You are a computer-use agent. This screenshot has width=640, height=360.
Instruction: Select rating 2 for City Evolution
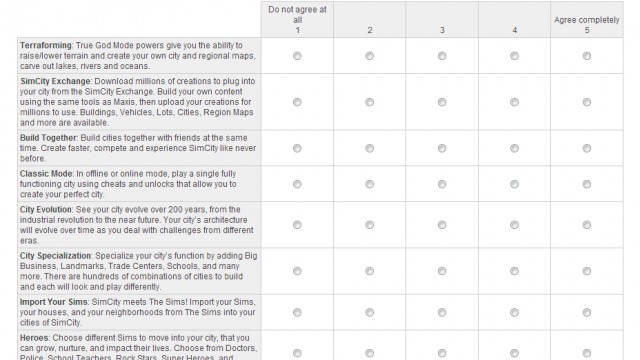tap(369, 225)
